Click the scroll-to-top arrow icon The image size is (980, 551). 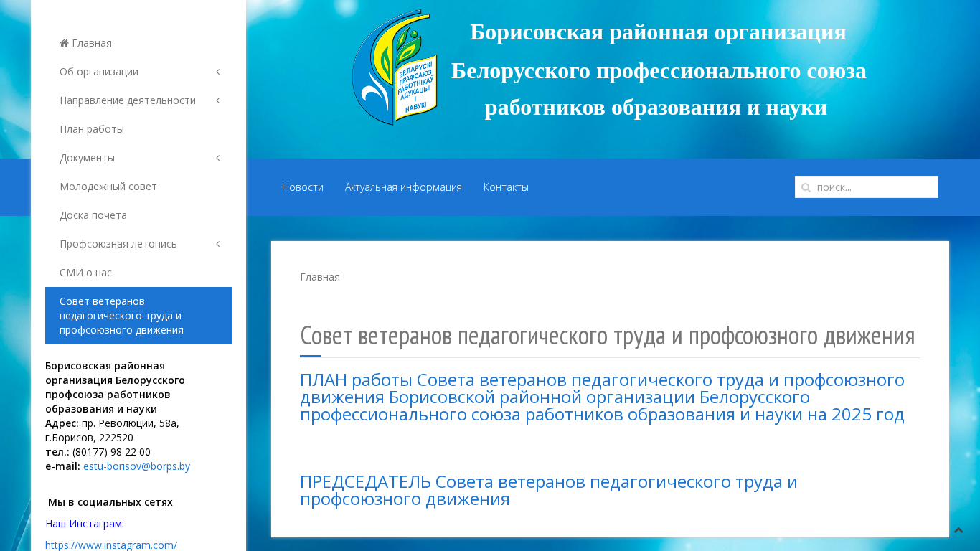point(958,530)
